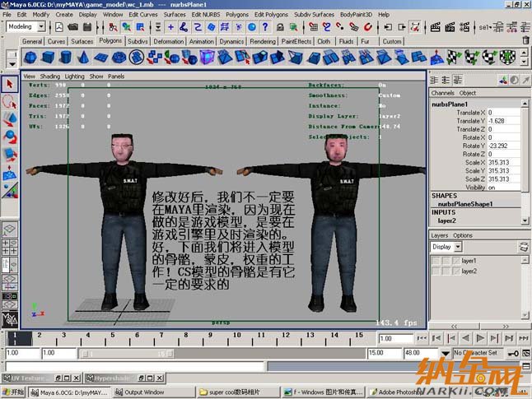Select the Scale tool in toolbox
532x399 pixels.
click(x=10, y=154)
